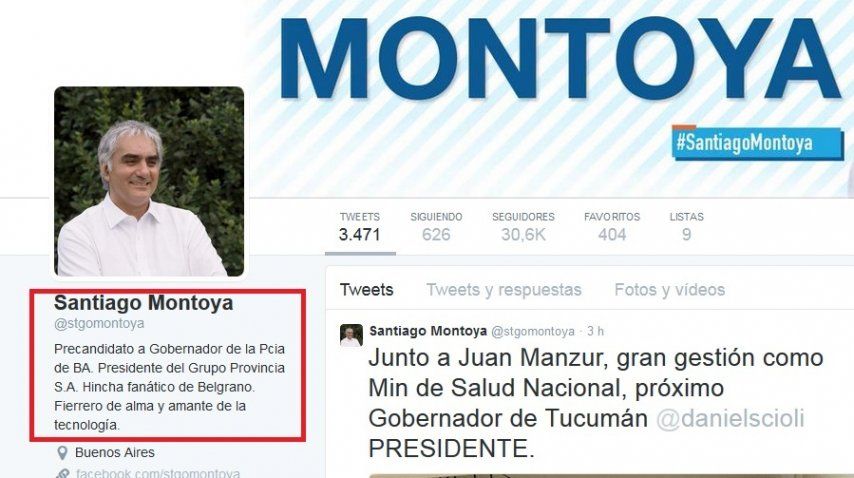The image size is (854, 478).
Task: Click the @stgomontoya handle in tweet header
Action: pos(533,331)
